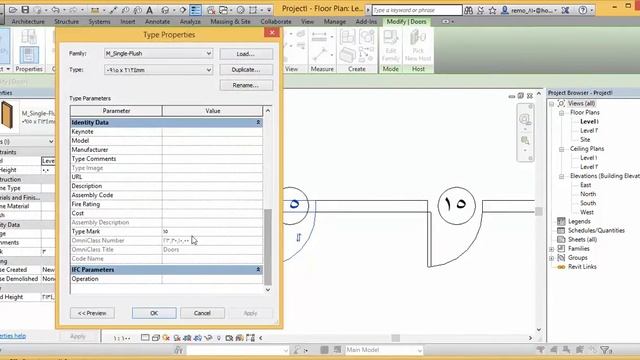The image size is (640, 360).
Task: Click the Help question mark icon
Action: [583, 10]
